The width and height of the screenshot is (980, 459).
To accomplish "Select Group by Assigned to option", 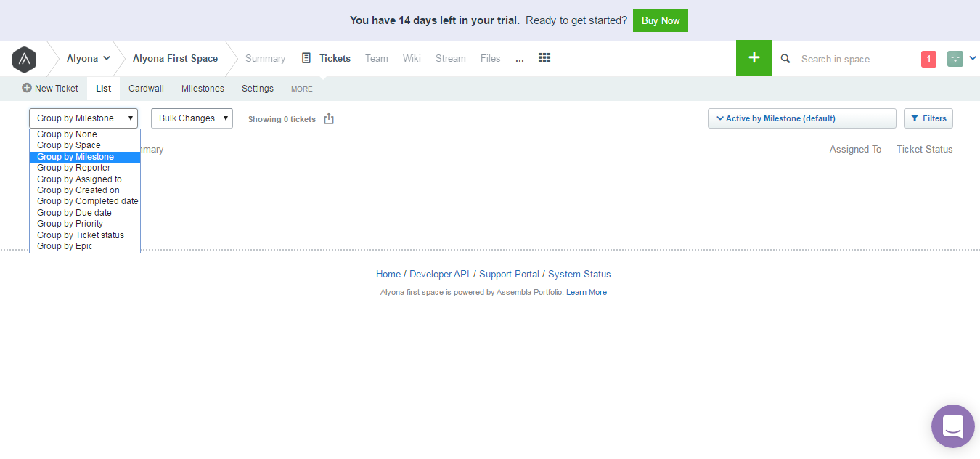I will 85,179.
